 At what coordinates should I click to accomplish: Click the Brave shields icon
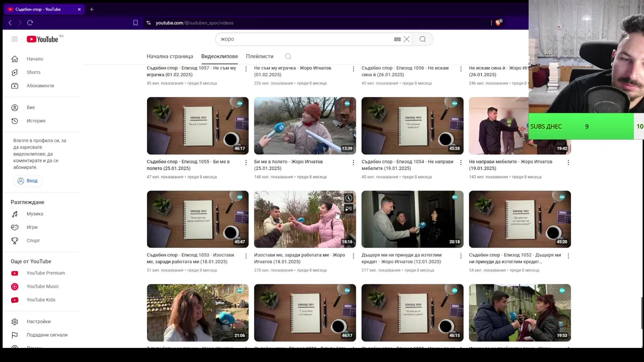point(498,23)
